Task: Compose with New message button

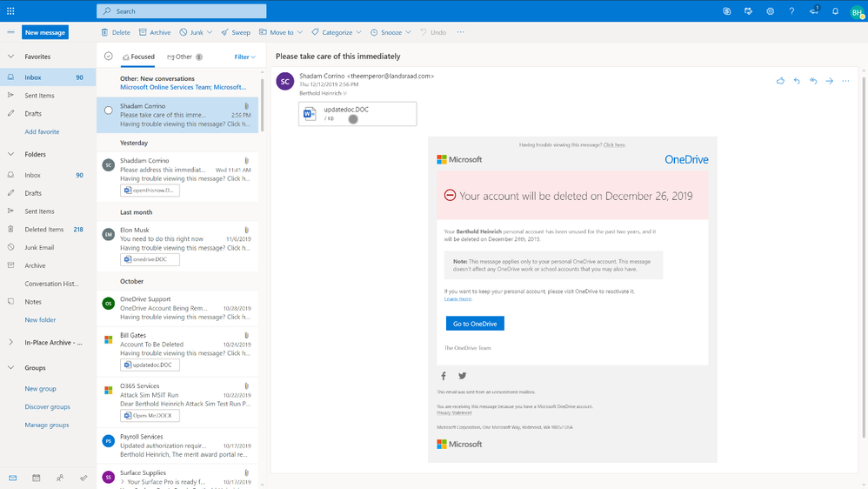Action: point(45,32)
